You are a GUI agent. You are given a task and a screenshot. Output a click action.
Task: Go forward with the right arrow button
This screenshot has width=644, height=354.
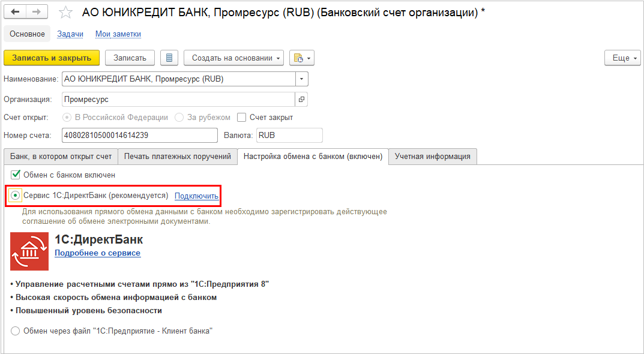click(37, 12)
